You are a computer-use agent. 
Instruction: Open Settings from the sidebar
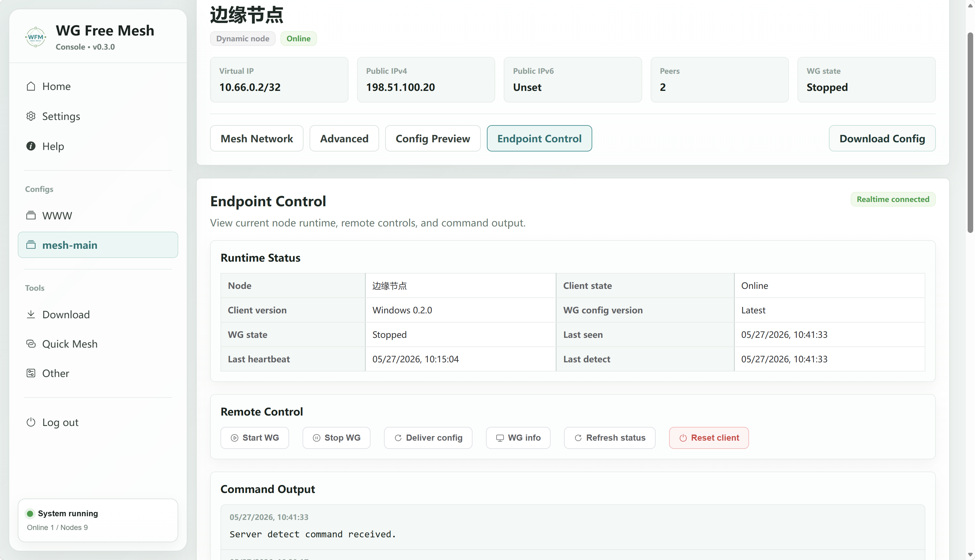click(98, 116)
